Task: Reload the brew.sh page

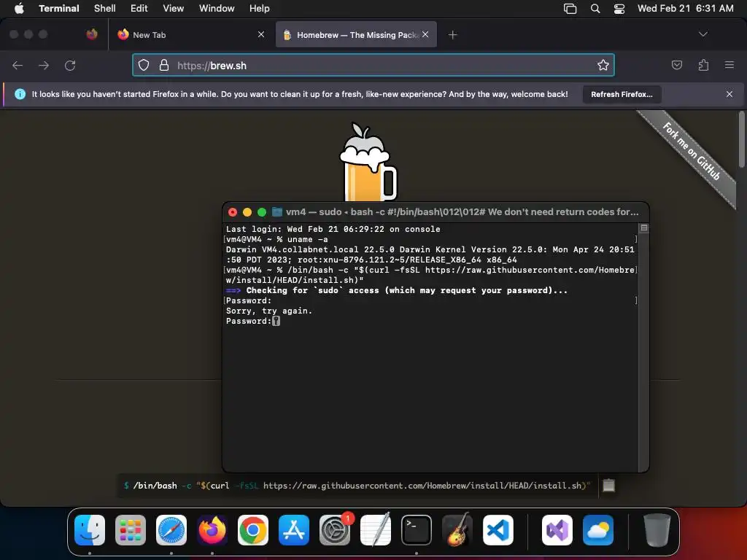Action: (70, 65)
